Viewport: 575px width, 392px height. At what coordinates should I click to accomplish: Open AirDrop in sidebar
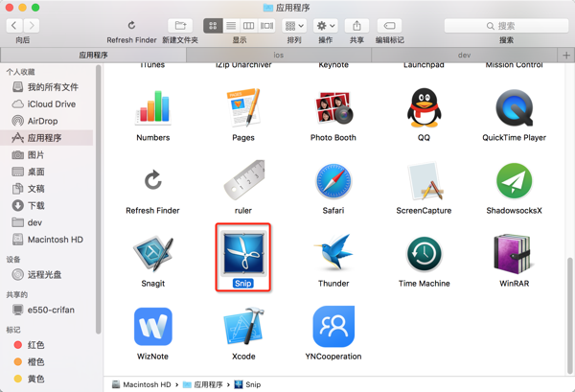(47, 121)
